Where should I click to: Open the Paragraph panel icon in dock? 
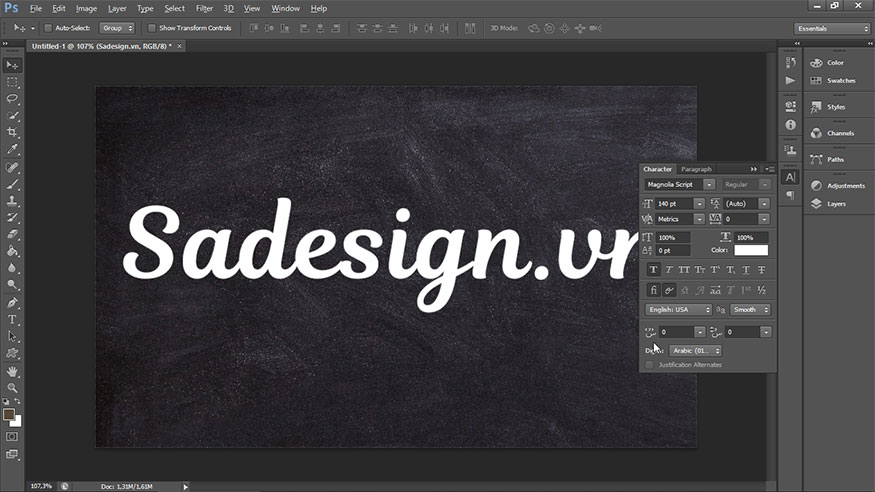790,195
